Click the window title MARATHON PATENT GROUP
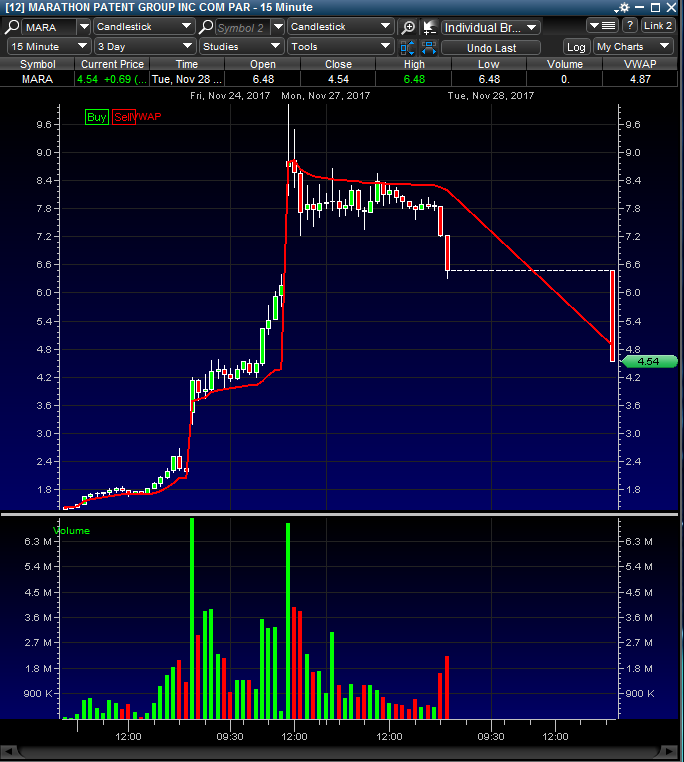This screenshot has width=684, height=762. [x=158, y=7]
